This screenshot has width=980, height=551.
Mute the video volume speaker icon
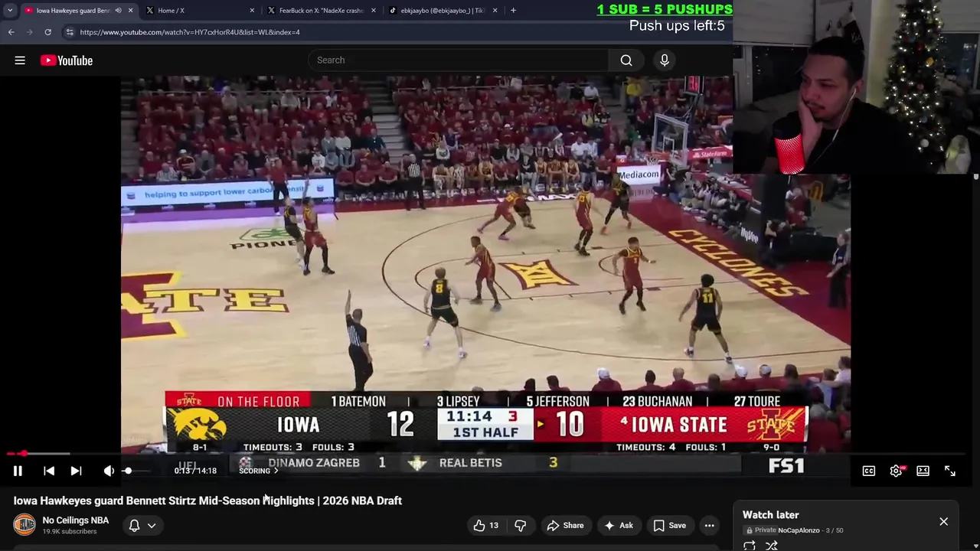[109, 471]
